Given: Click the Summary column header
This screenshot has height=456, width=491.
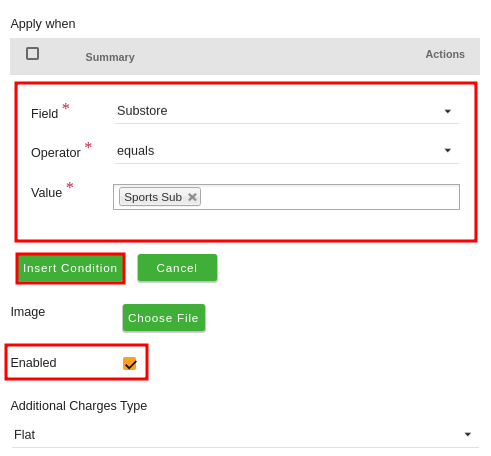Looking at the screenshot, I should [110, 57].
